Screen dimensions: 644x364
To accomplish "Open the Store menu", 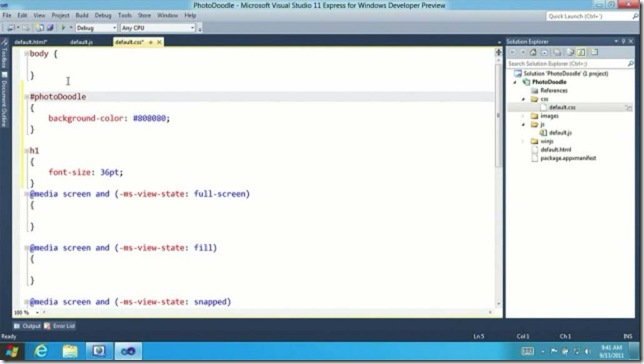I will tap(144, 15).
